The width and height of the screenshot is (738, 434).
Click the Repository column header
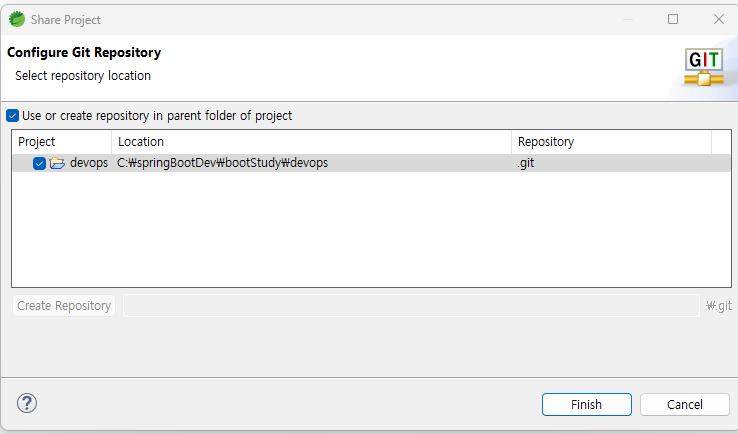click(611, 142)
